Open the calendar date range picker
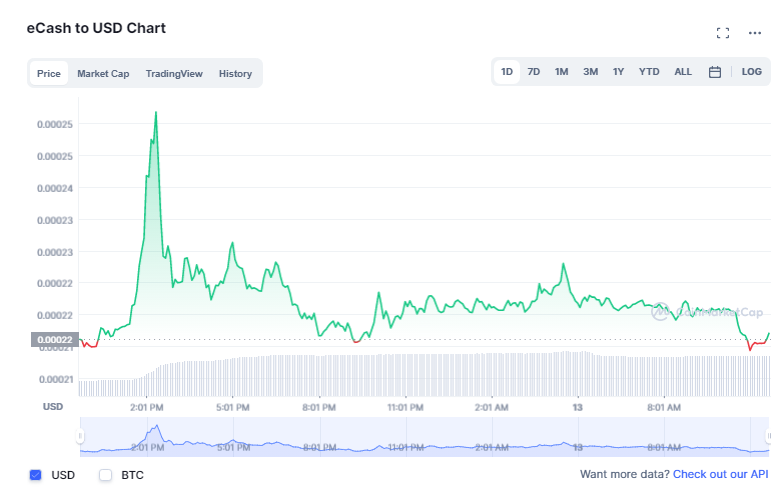784x500 pixels. [x=714, y=72]
